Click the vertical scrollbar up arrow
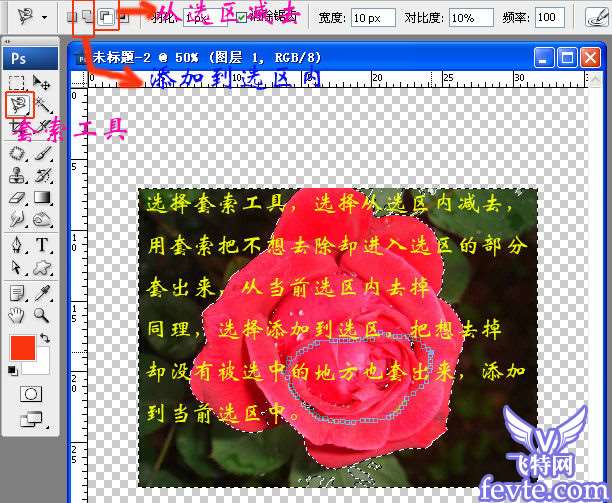Viewport: 612px width, 503px height. tap(595, 79)
